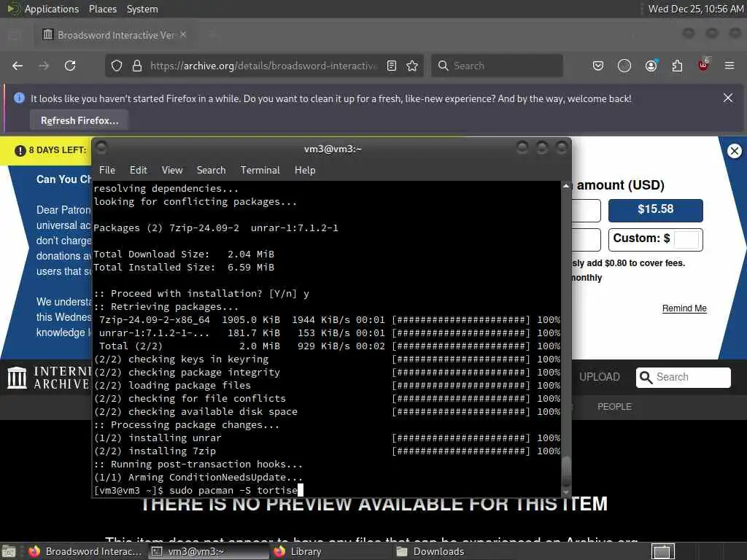
Task: Click the Refresh Firefox button
Action: tap(80, 120)
